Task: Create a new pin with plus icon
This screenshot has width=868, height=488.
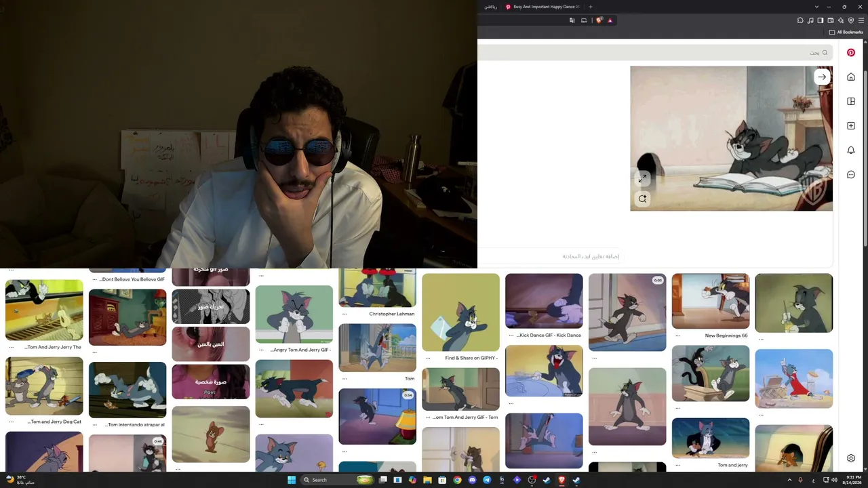Action: 851,126
